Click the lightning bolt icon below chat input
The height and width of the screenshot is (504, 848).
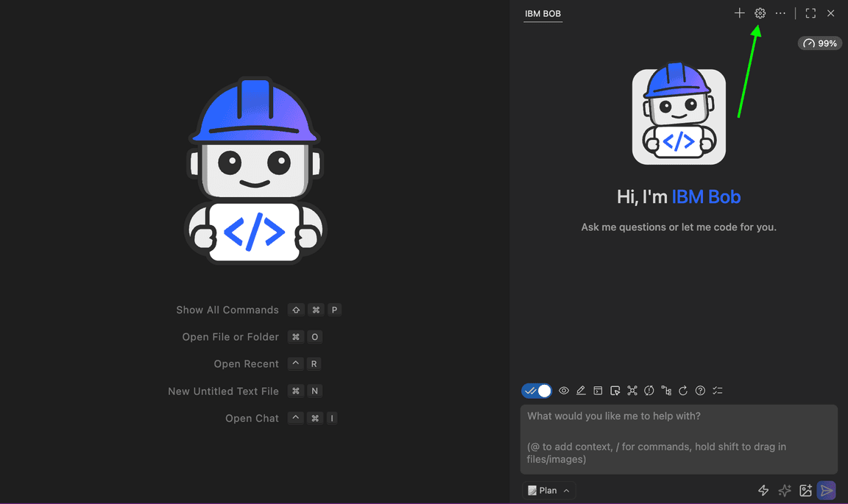point(763,491)
